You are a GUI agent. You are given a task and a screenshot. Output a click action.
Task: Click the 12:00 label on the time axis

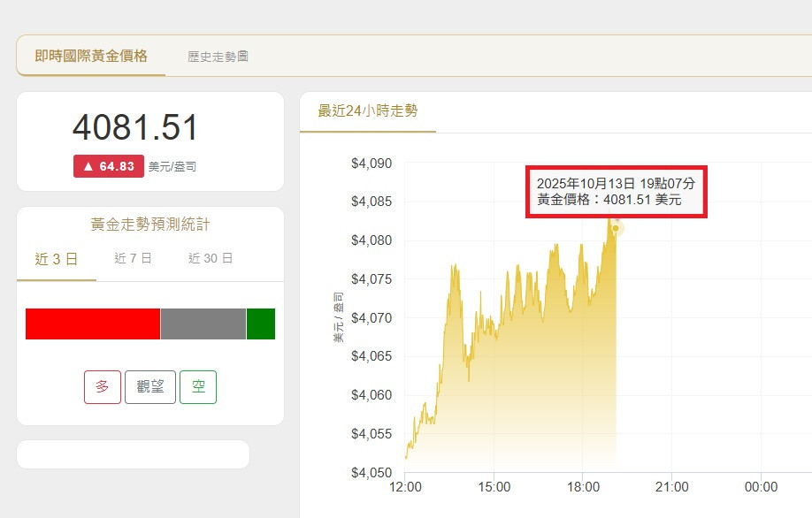405,487
